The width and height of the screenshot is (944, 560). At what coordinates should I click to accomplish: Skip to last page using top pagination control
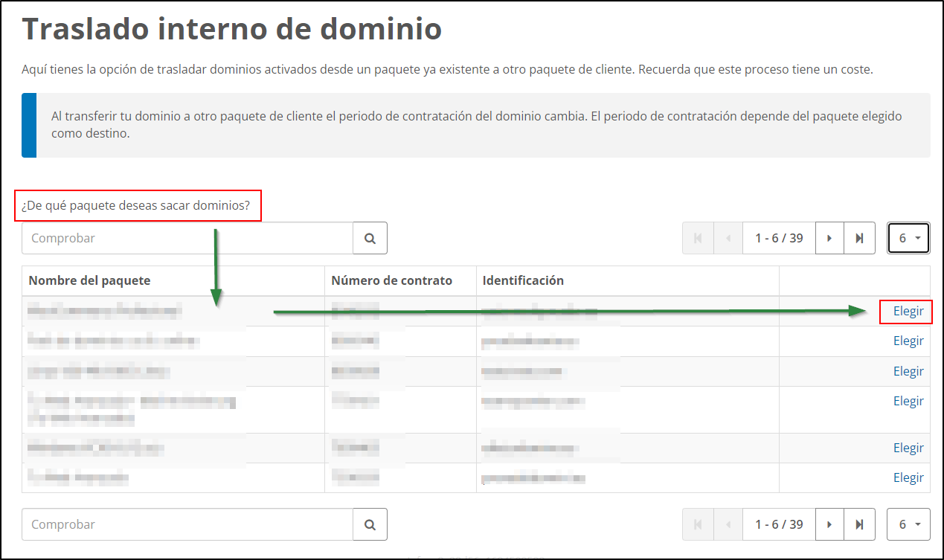[859, 237]
